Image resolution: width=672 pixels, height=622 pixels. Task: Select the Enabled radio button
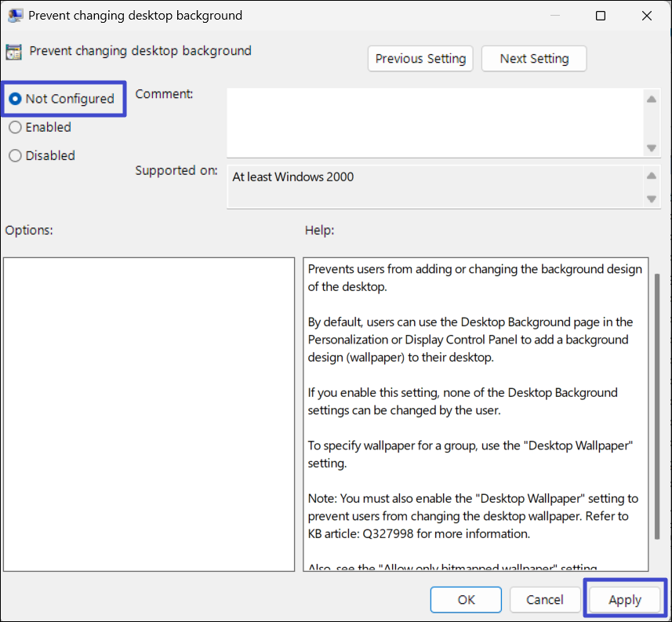click(x=15, y=127)
